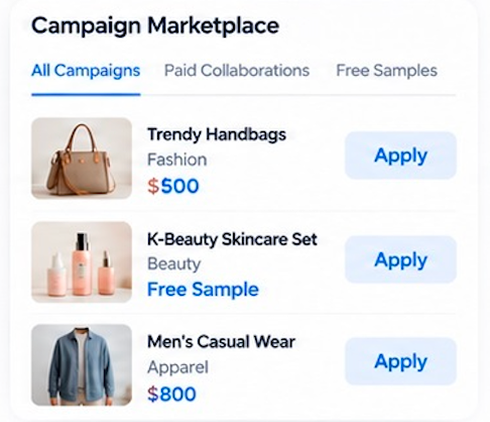Screen dimensions: 490x422
Task: Click the Beauty category label
Action: click(x=174, y=264)
